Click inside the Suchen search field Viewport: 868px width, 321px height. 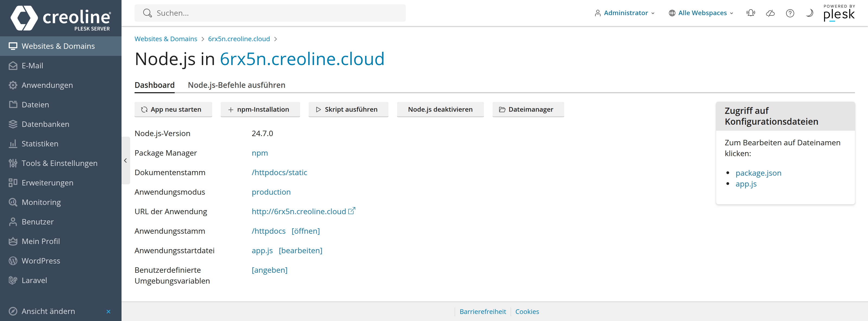(270, 13)
